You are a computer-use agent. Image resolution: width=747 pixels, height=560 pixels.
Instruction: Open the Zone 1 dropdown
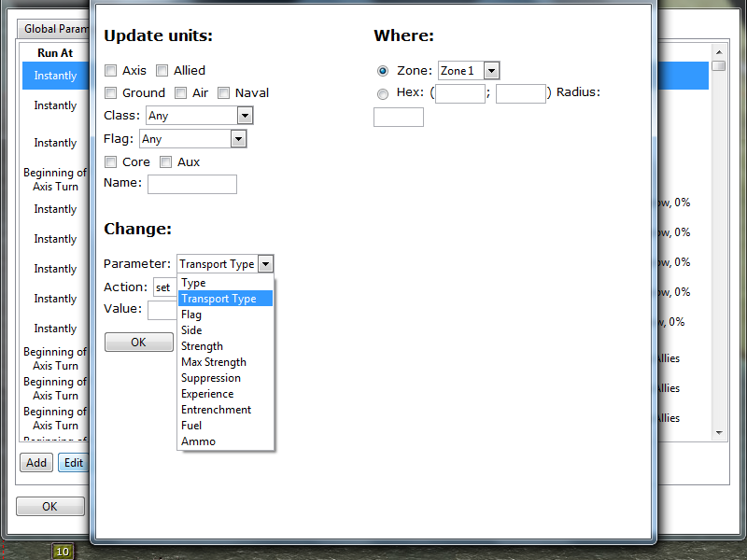(x=491, y=71)
